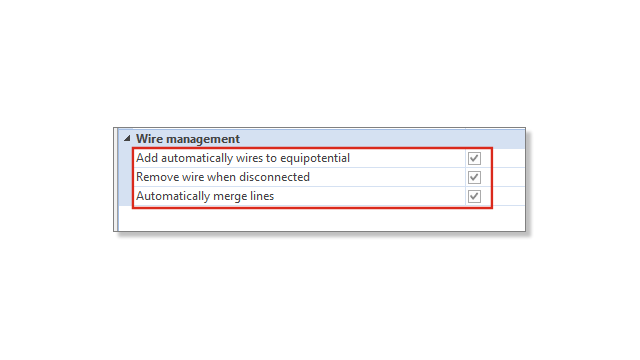The width and height of the screenshot is (640, 360).
Task: Select the Remove wire when disconnected label
Action: click(223, 177)
